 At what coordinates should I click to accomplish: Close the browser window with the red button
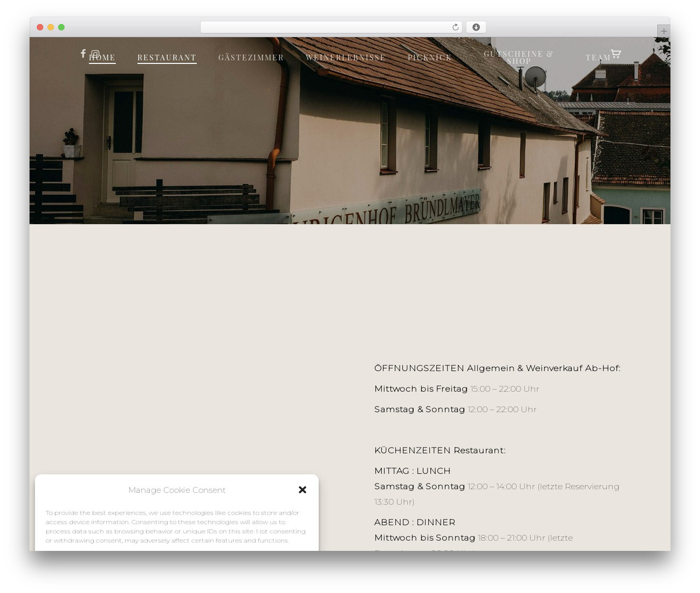point(40,27)
